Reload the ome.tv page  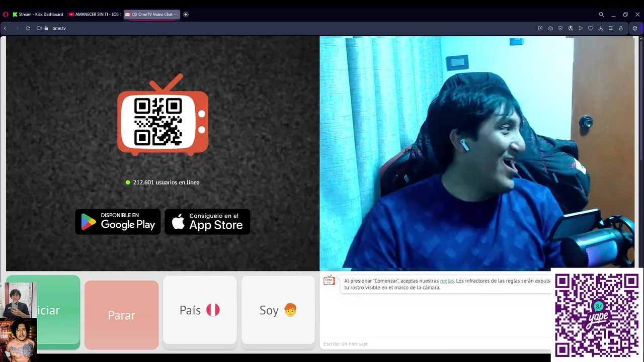click(28, 28)
